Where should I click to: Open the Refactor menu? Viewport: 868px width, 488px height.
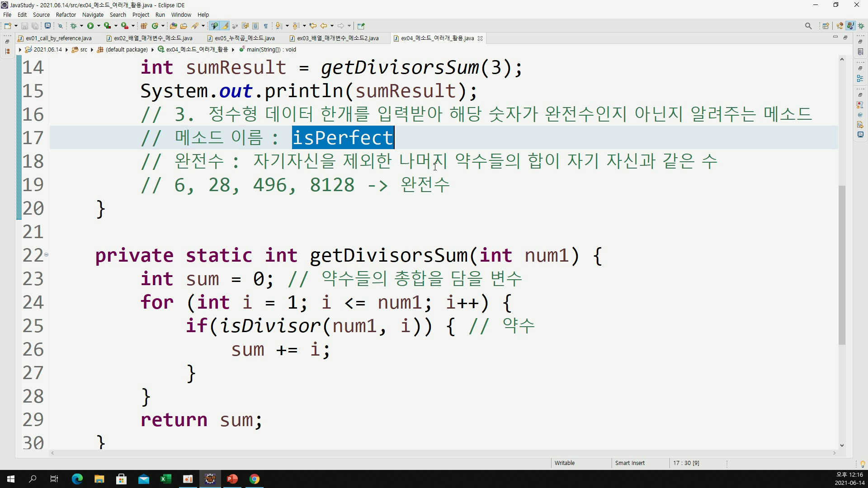pyautogui.click(x=66, y=14)
